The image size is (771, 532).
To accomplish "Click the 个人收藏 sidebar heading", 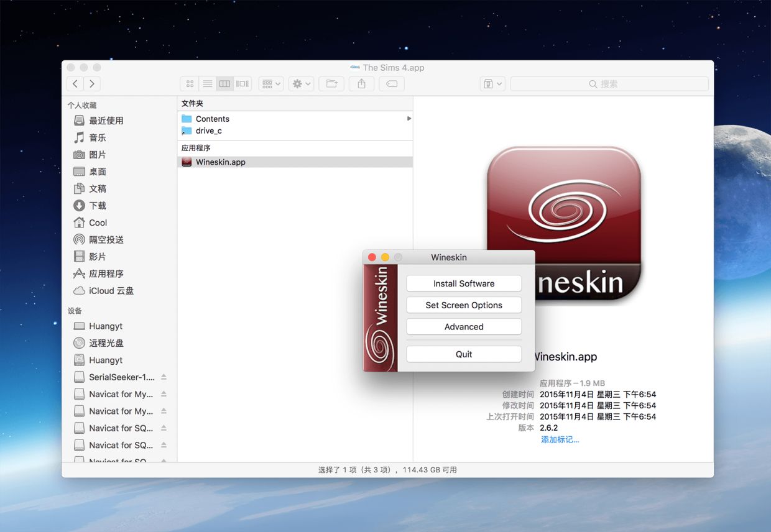I will coord(82,106).
